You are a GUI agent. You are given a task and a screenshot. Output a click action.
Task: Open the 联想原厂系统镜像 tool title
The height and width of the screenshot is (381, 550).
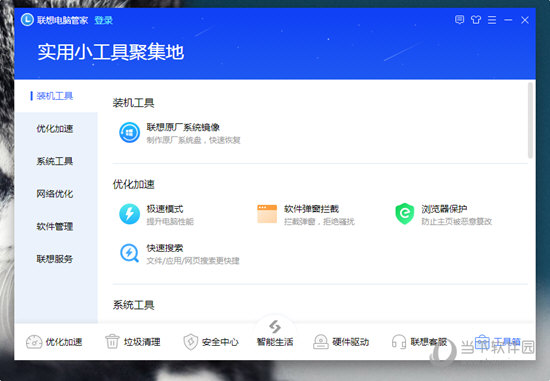click(183, 127)
